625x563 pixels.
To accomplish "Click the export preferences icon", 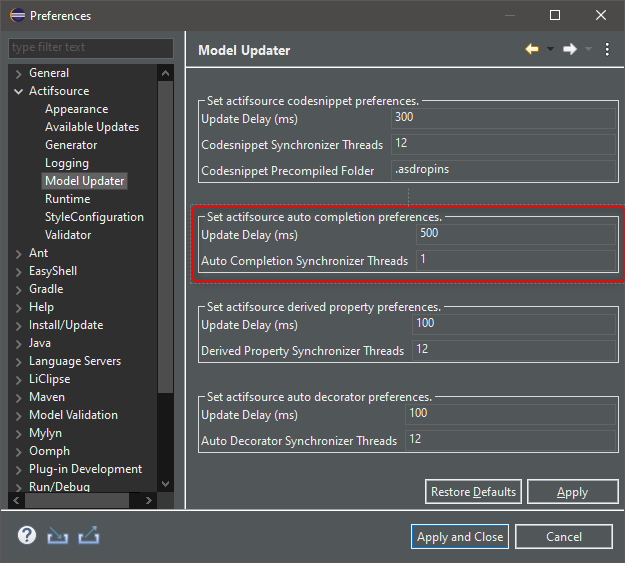I will click(88, 535).
